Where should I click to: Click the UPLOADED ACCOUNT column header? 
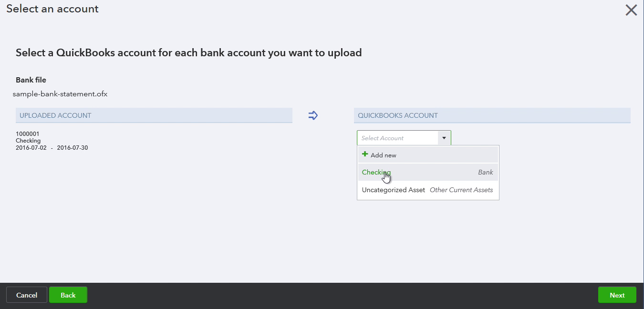(154, 115)
